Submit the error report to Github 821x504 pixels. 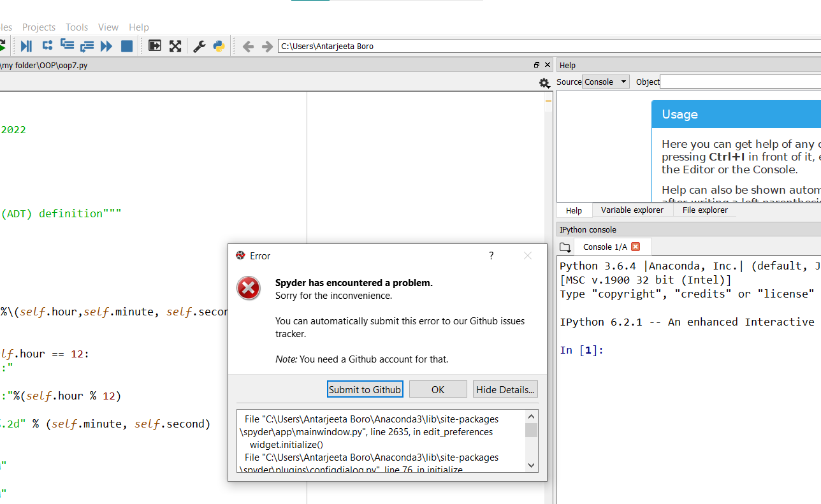click(x=365, y=389)
